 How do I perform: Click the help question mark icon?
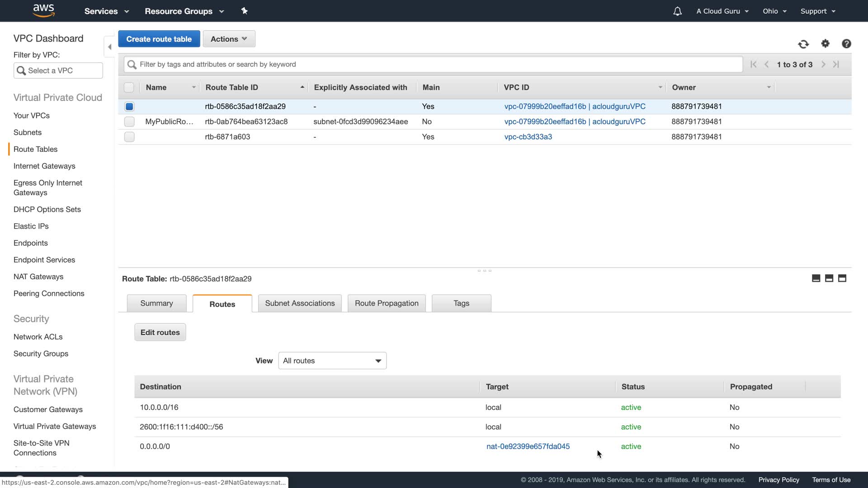pyautogui.click(x=846, y=43)
